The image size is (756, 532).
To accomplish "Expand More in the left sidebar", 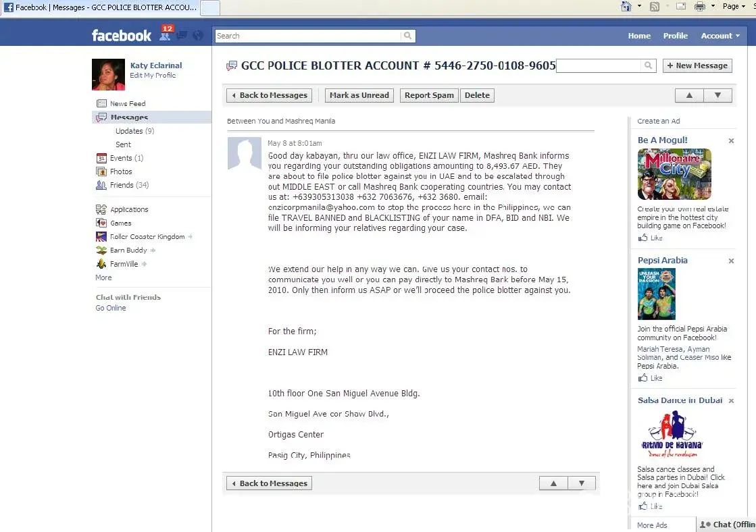I will pos(103,277).
